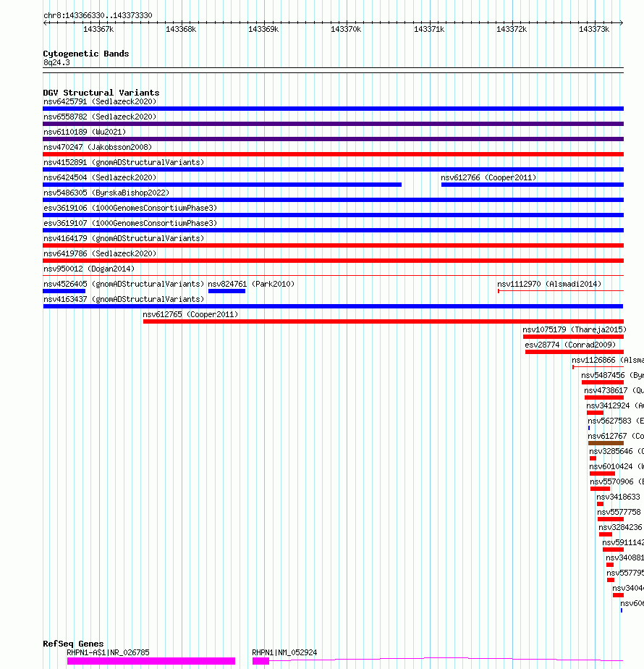Open variant nsv1075179 (Thareja2015) label

(x=575, y=330)
